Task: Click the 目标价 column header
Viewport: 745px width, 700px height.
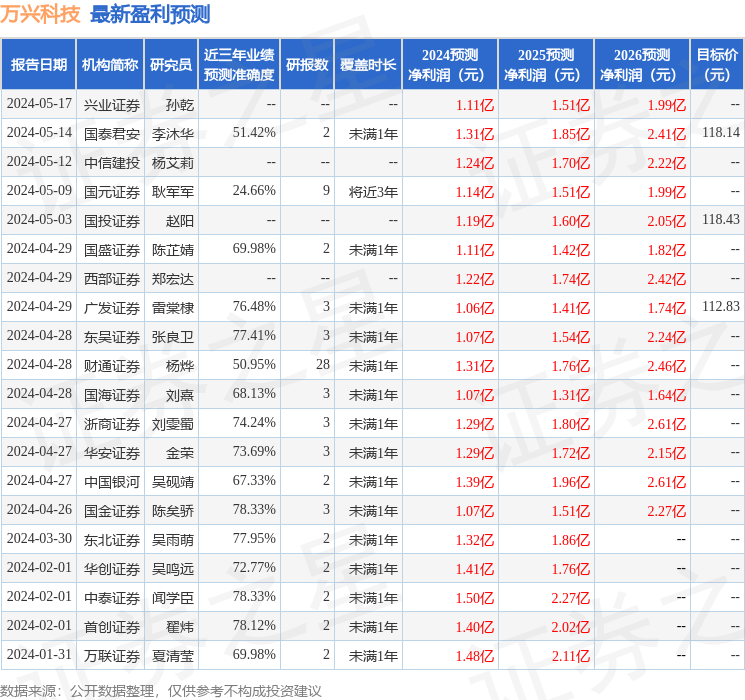Action: (717, 64)
